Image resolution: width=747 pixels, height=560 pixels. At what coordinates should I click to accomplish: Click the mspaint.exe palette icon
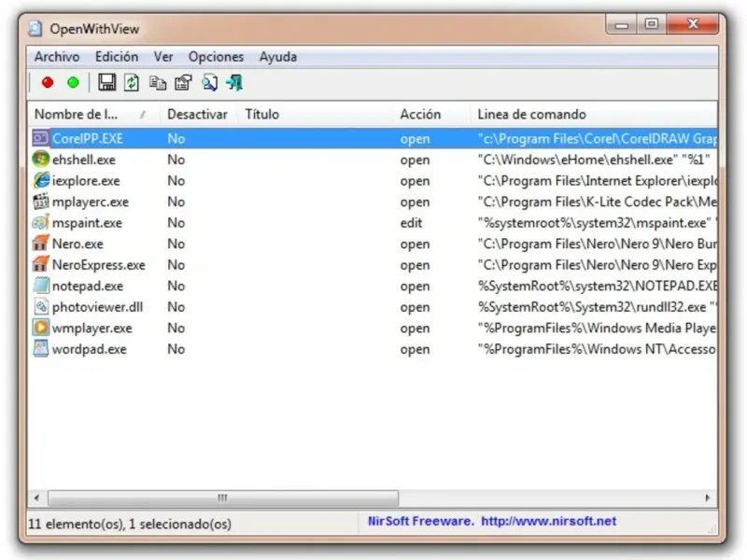pyautogui.click(x=40, y=222)
